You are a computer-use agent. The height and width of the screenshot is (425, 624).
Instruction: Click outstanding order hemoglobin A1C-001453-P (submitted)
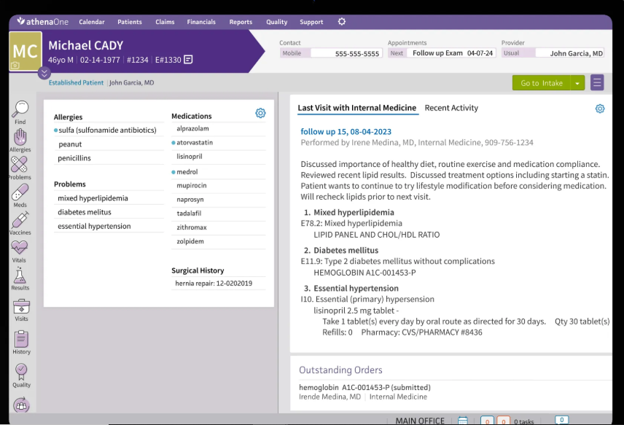click(x=365, y=387)
